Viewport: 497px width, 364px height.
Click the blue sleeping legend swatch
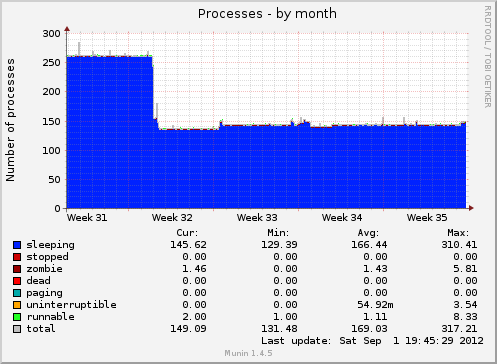click(17, 245)
